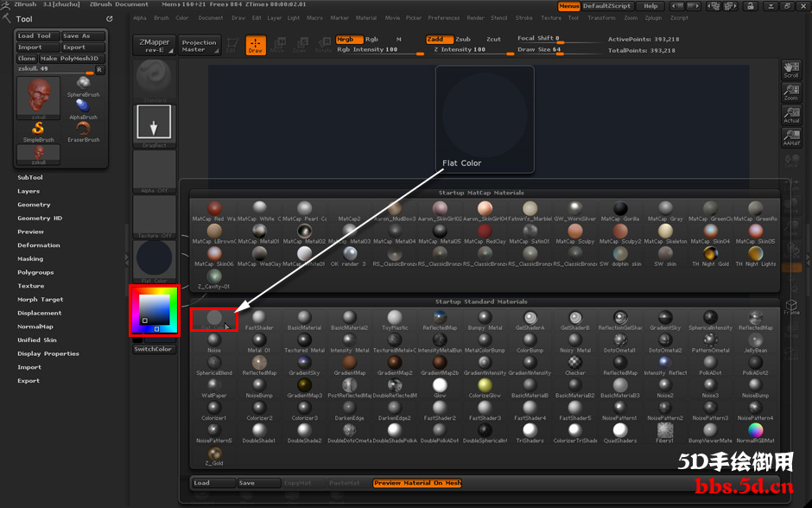
Task: Enable Mrgb painting mode
Action: pos(348,40)
